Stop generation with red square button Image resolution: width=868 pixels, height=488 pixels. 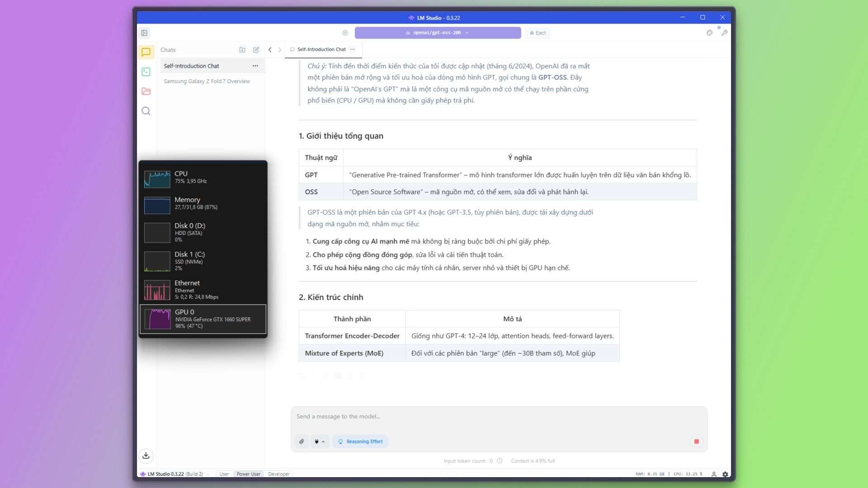pyautogui.click(x=696, y=441)
